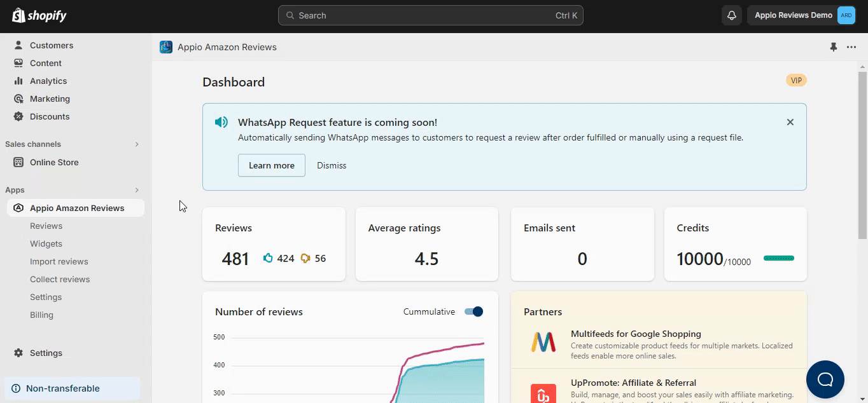This screenshot has width=868, height=403.
Task: Click the Content sidebar icon
Action: [x=18, y=63]
